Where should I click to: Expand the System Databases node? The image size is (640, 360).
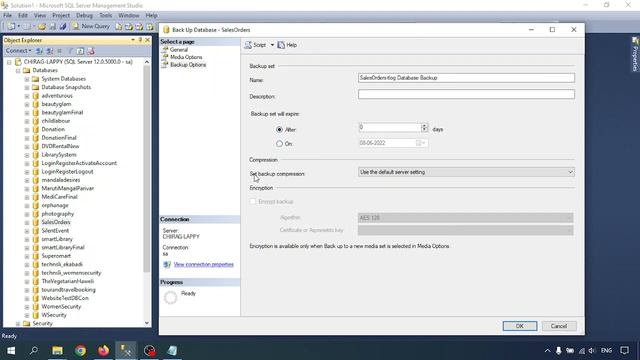point(27,79)
